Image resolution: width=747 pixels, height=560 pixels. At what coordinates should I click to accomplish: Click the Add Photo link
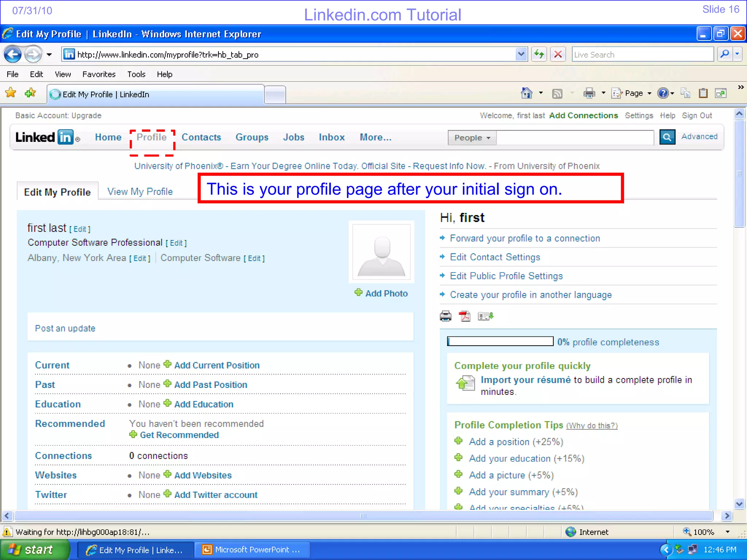coord(386,293)
